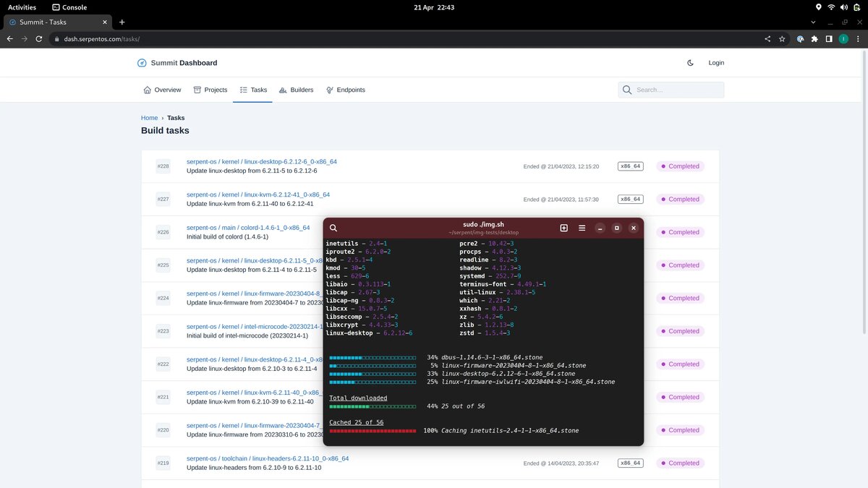This screenshot has height=488, width=868.
Task: Select the Tasks tab
Action: point(253,90)
